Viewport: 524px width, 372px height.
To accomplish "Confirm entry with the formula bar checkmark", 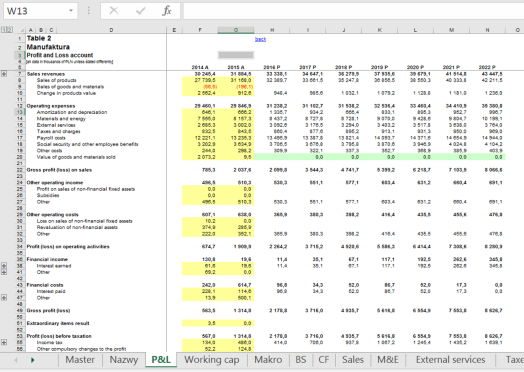I will point(141,11).
